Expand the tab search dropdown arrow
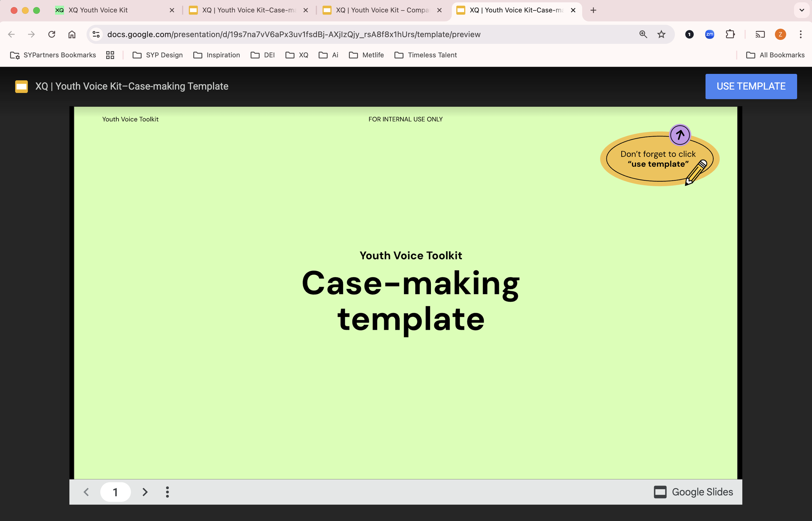Screen dimensions: 812x521 (802, 10)
